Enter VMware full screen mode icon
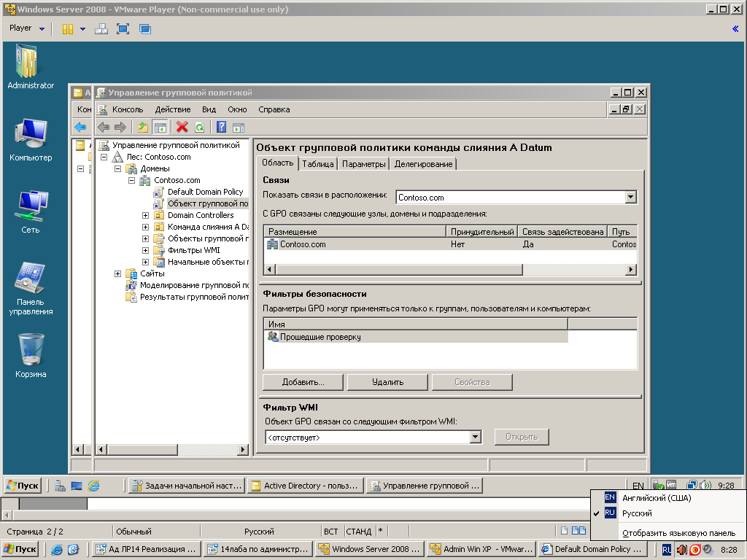The image size is (747, 560). (x=123, y=29)
